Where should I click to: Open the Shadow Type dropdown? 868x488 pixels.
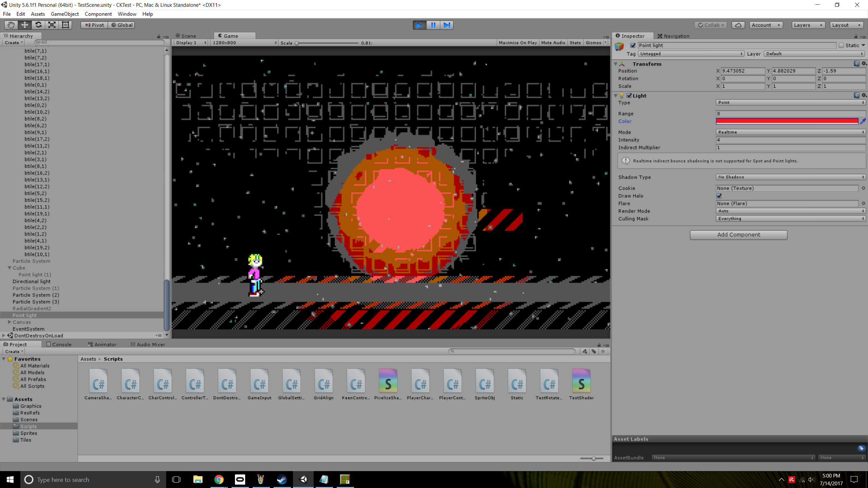(x=791, y=177)
